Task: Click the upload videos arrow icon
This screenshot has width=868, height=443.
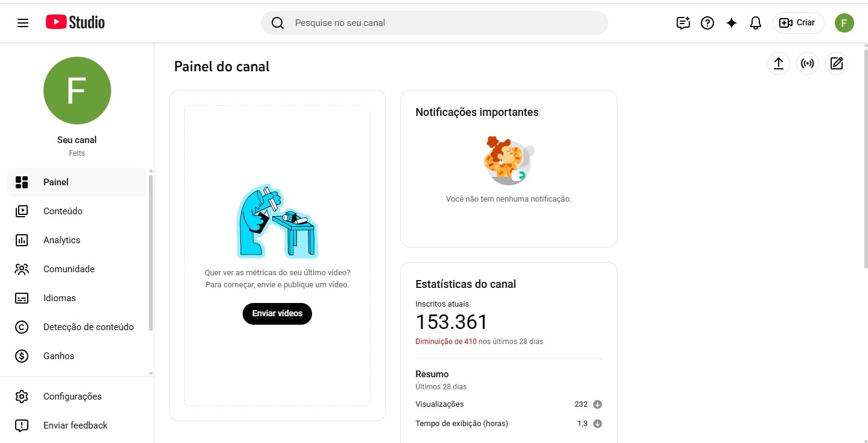Action: point(778,63)
